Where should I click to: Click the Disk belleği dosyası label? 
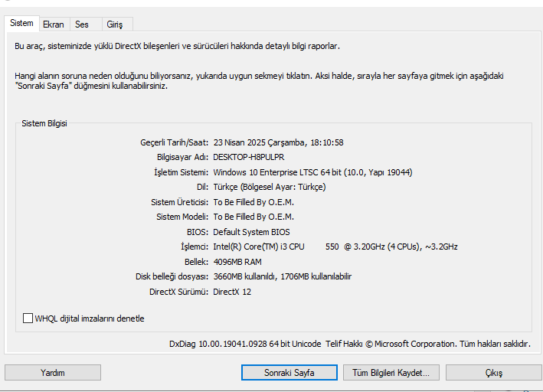click(172, 276)
